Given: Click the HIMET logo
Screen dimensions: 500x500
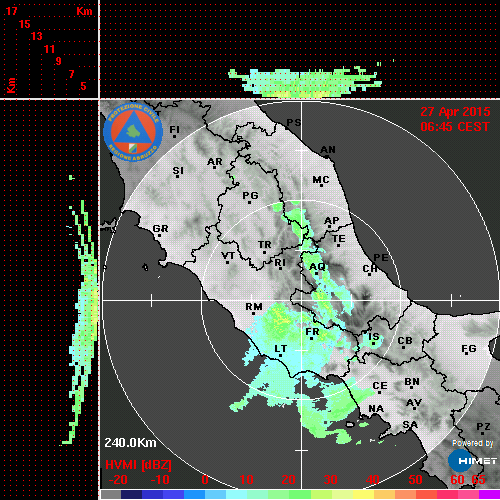Looking at the screenshot, I should click(x=472, y=461).
